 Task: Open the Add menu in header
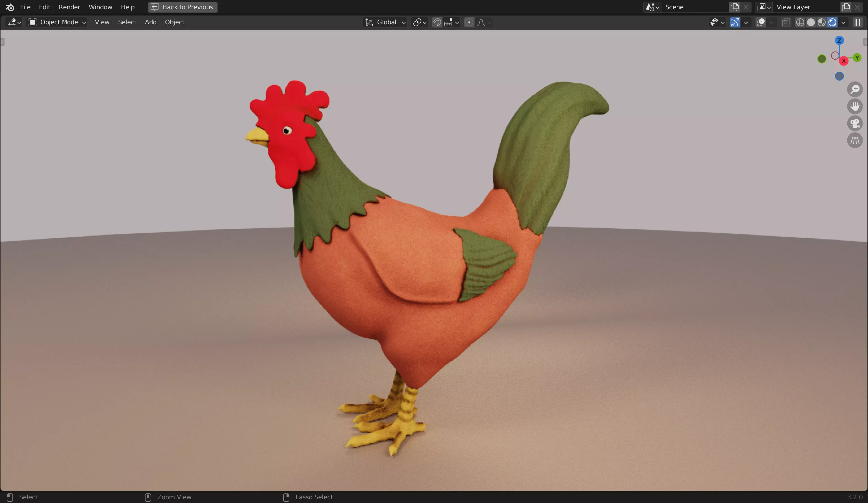[x=151, y=22]
